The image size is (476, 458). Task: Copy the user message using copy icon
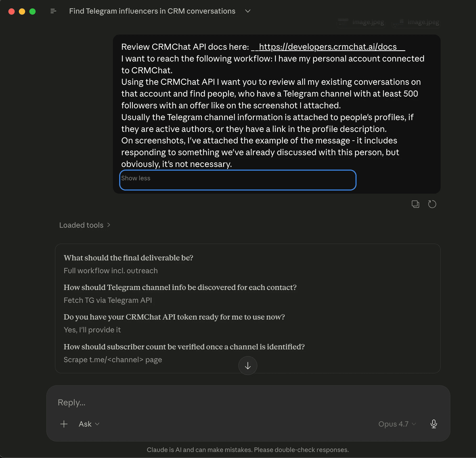pos(415,204)
